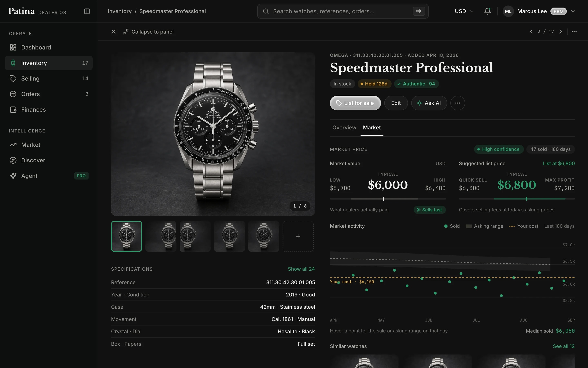This screenshot has width=588, height=368.
Task: Select Inventory in the sidebar
Action: point(49,63)
